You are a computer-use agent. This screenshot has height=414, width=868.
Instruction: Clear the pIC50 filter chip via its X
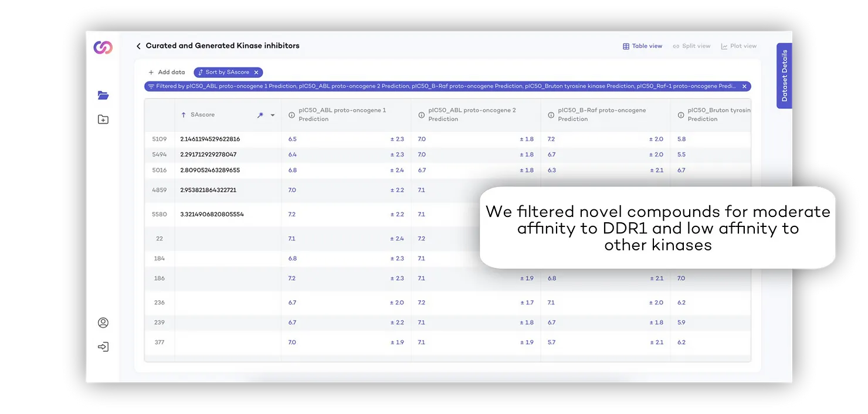pos(744,86)
